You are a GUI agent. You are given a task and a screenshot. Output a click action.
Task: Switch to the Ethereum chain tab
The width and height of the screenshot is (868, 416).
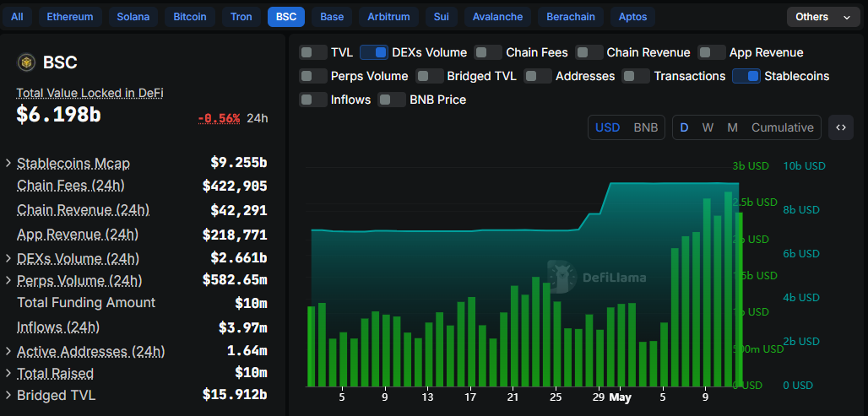71,17
